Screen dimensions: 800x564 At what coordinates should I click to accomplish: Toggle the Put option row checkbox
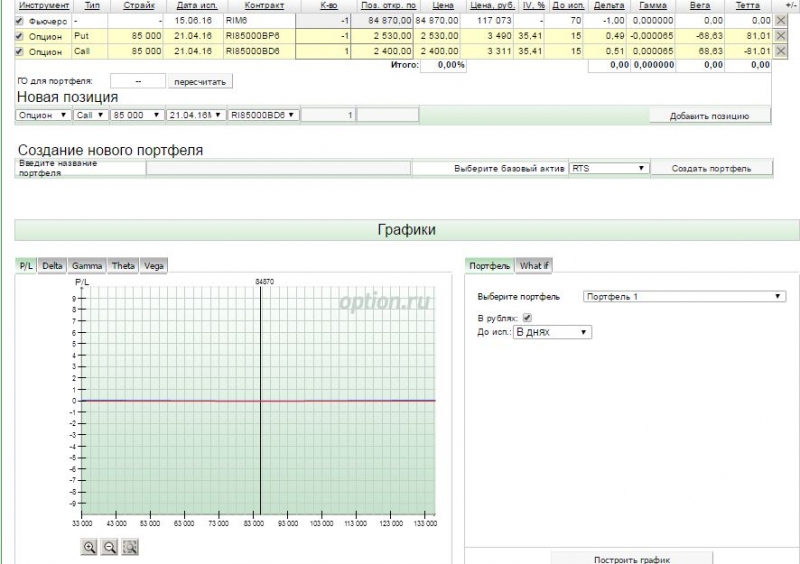pyautogui.click(x=19, y=36)
